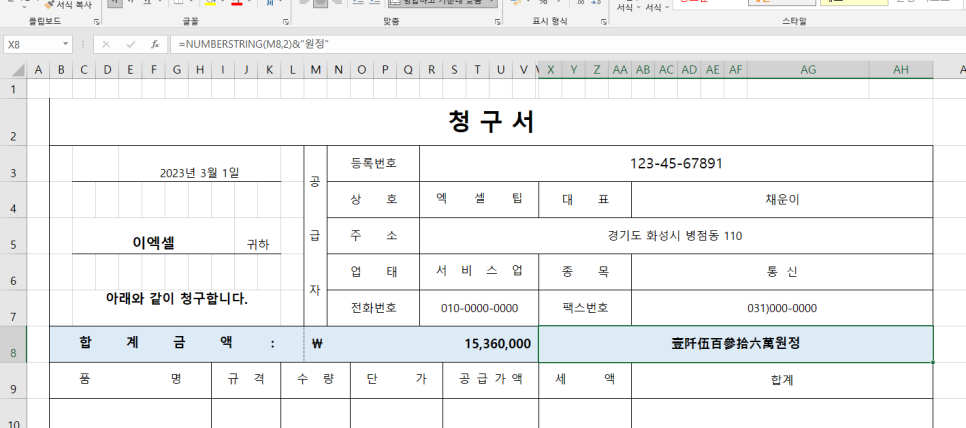Select row header 9
The width and height of the screenshot is (966, 428).
14,381
